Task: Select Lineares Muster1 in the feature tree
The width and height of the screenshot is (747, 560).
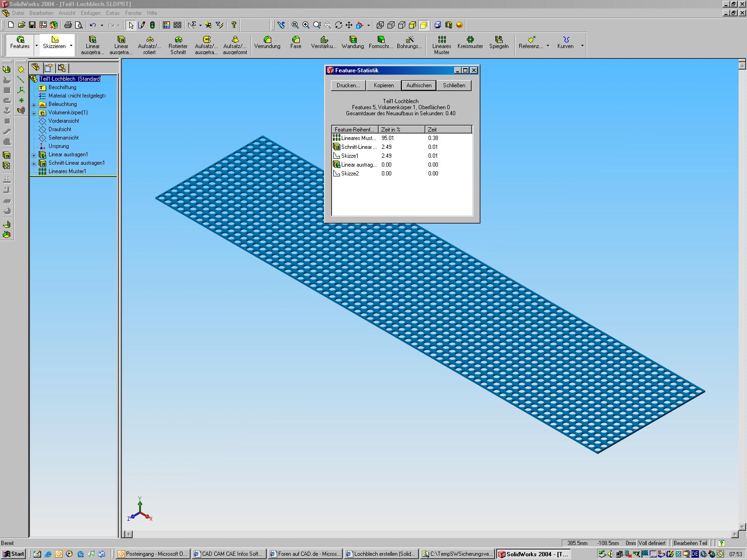Action: (67, 171)
